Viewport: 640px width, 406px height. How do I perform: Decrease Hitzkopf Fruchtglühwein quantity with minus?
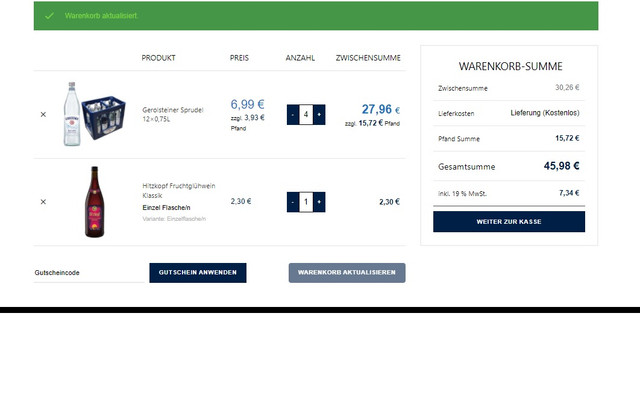pos(293,202)
